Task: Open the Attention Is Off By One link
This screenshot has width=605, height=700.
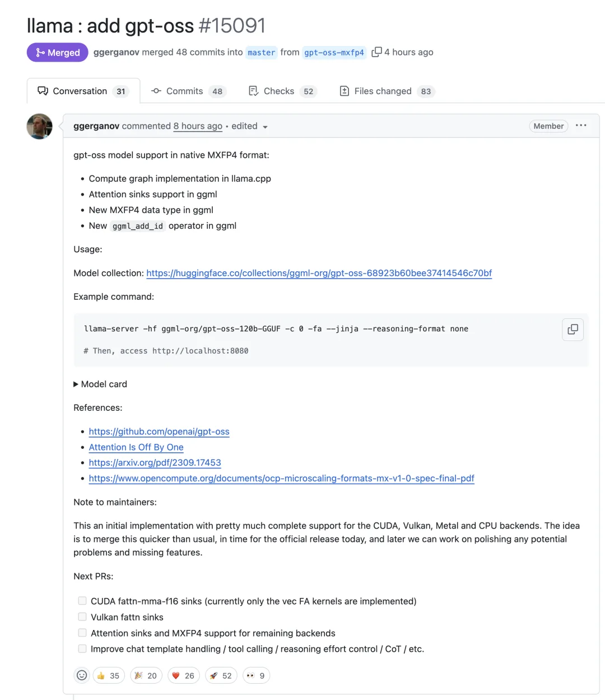Action: tap(136, 447)
